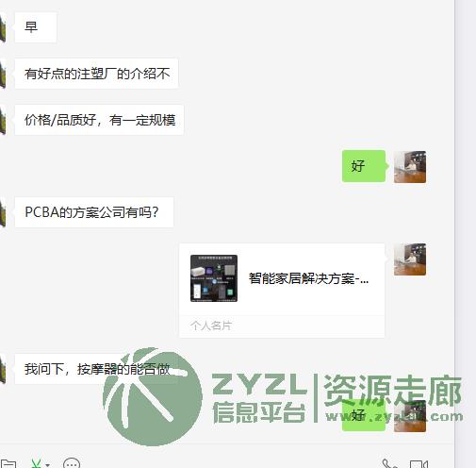Select the scissors screenshot tool

[37, 464]
